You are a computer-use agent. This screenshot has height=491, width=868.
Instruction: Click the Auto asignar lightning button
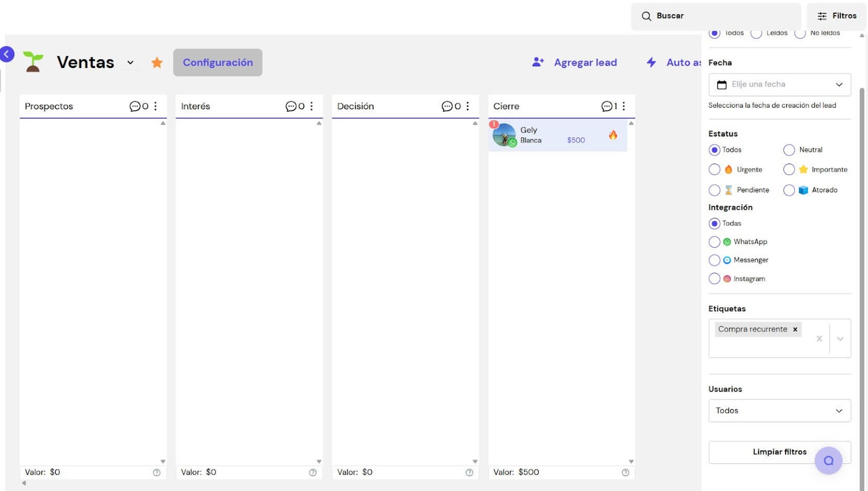(673, 62)
